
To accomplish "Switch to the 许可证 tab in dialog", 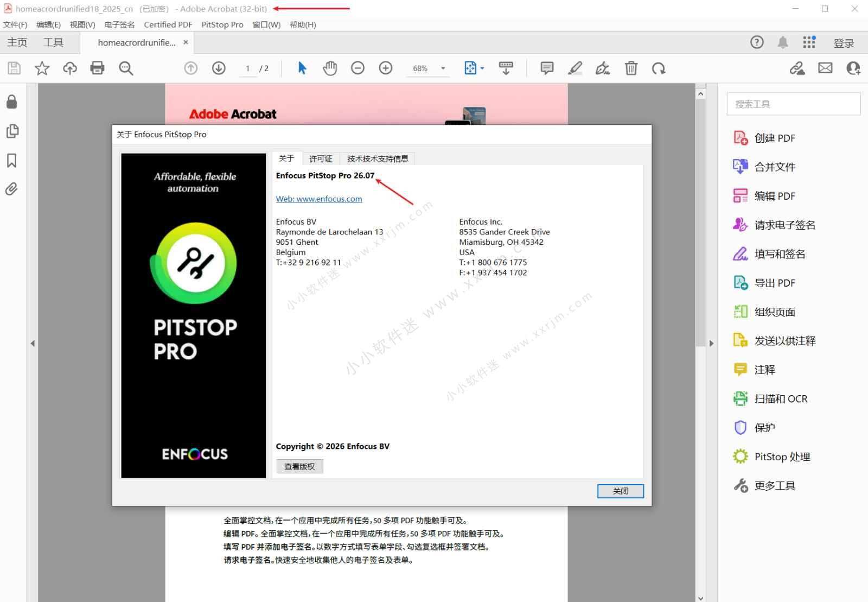I will coord(321,159).
